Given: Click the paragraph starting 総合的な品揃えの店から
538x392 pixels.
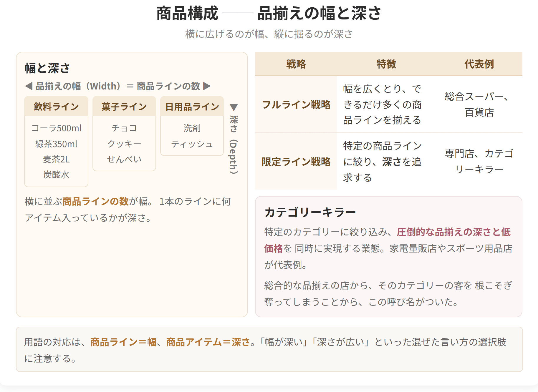Looking at the screenshot, I should click(x=388, y=293).
